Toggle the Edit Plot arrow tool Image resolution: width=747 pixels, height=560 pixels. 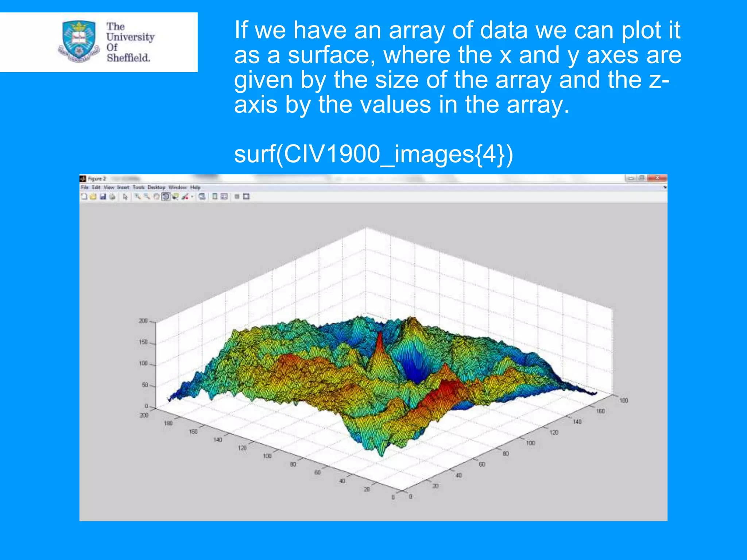(125, 197)
